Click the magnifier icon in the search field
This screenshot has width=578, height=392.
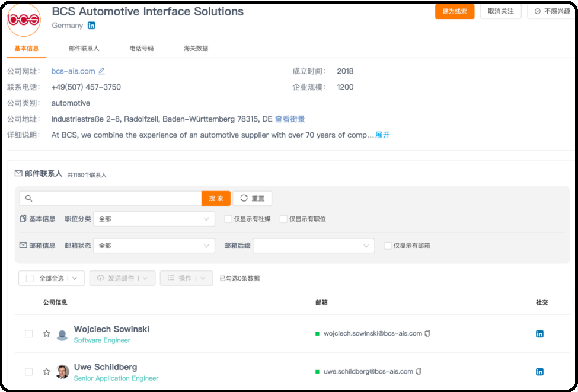coord(29,199)
